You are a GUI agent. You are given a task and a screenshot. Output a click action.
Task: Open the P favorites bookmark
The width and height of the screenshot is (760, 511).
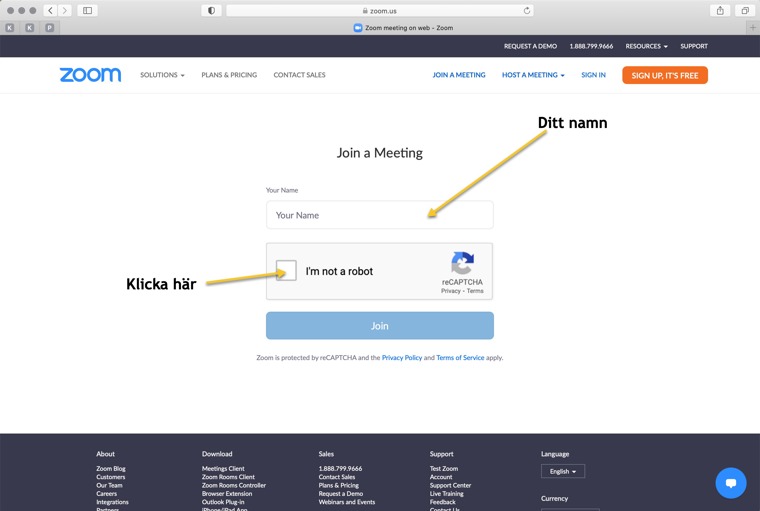pyautogui.click(x=49, y=28)
